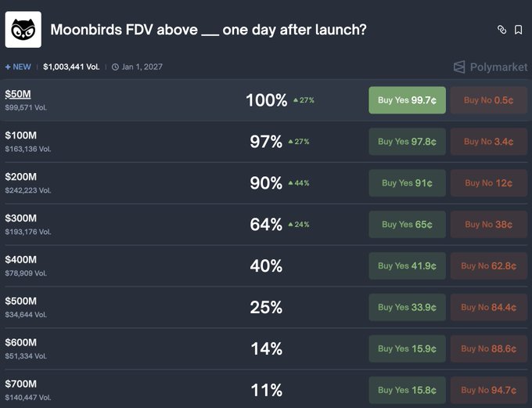Click the market title heading

click(x=208, y=30)
